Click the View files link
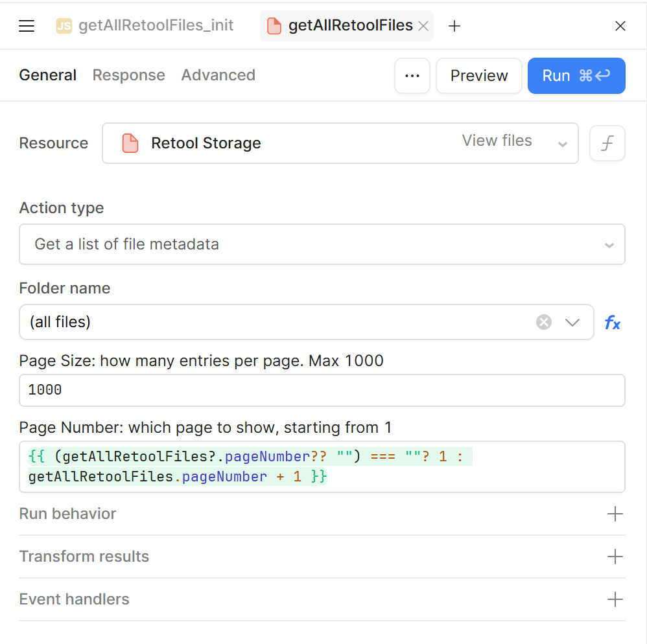The image size is (647, 644). [497, 141]
